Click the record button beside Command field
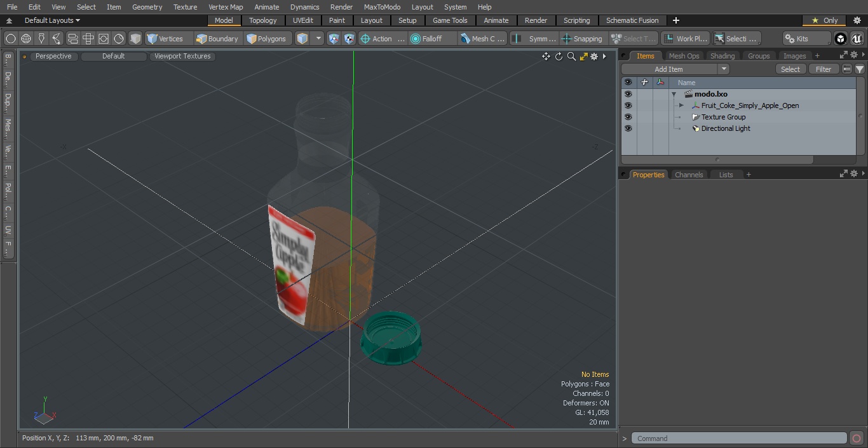The image size is (868, 448). (856, 438)
